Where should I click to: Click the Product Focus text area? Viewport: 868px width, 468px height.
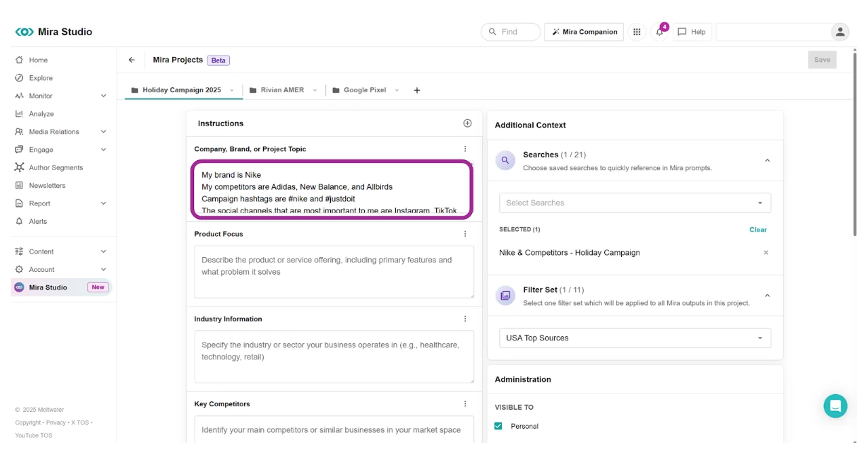[x=334, y=272]
